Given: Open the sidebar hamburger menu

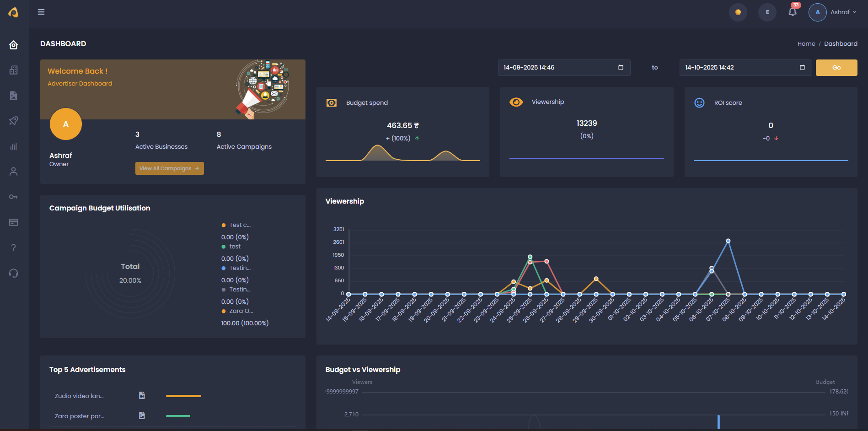Looking at the screenshot, I should (41, 11).
